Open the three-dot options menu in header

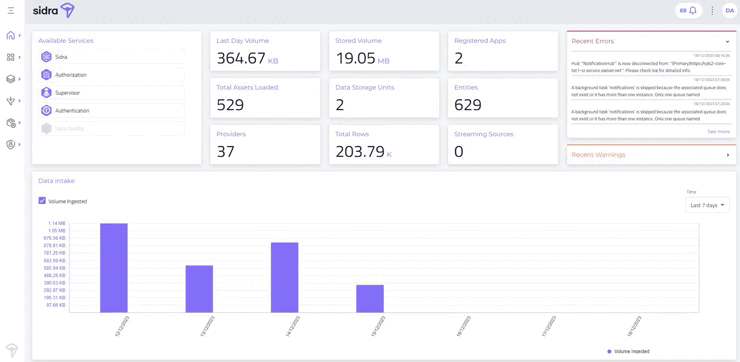pos(712,10)
